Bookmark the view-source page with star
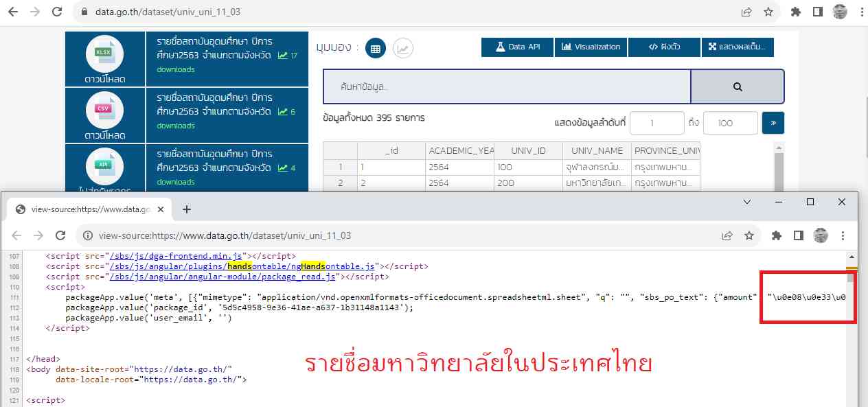This screenshot has height=407, width=868. click(749, 235)
